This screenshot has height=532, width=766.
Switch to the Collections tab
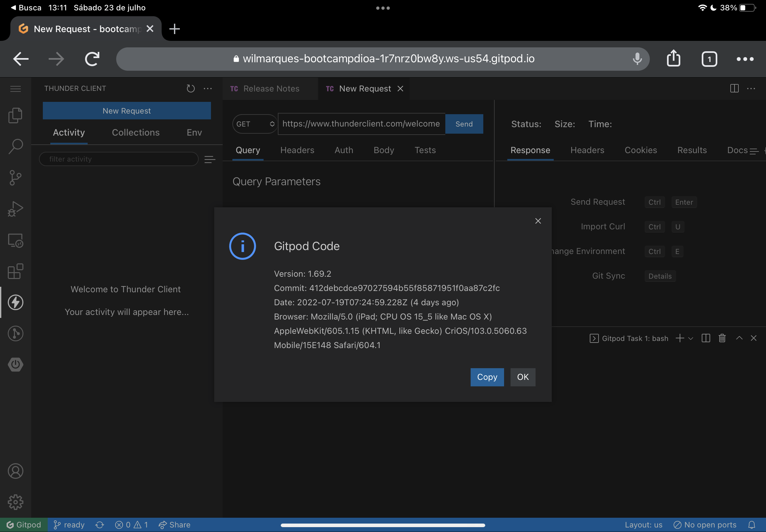click(x=136, y=132)
